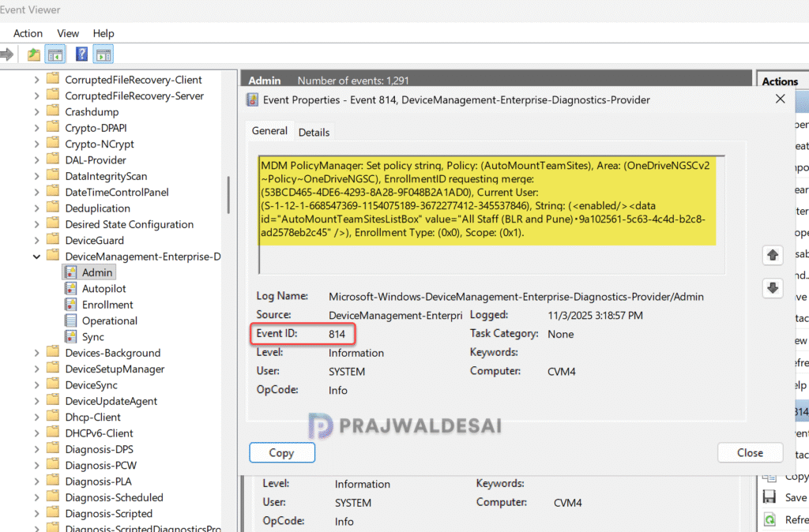Select the Diagnosis-Scripted tree item
The image size is (809, 532).
(109, 513)
